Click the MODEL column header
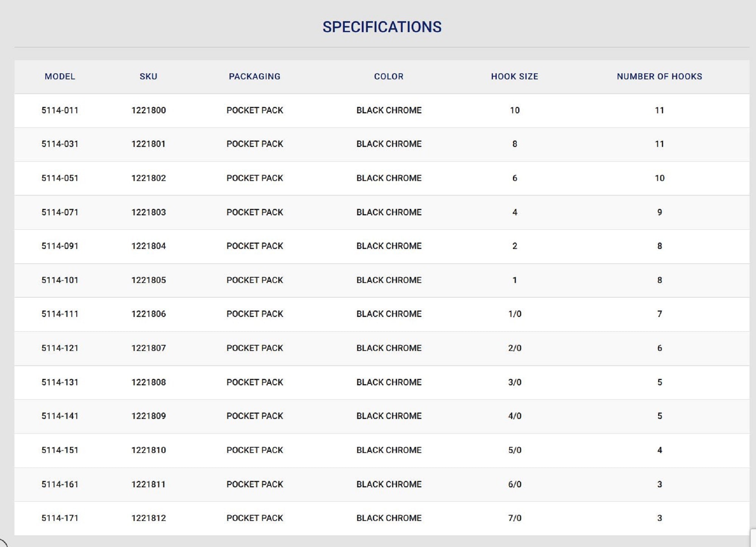Screen dimensions: 756x547 60,76
